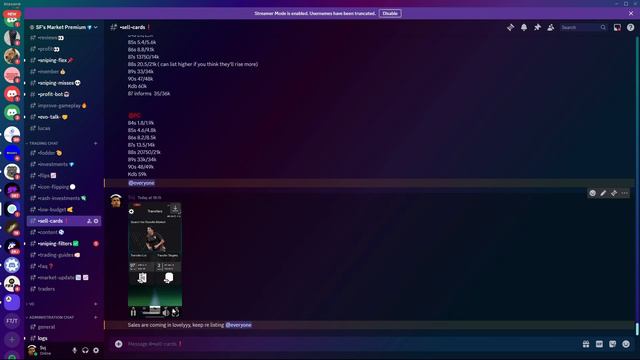This screenshot has width=640, height=360.
Task: Open the traders channel
Action: pos(64,289)
